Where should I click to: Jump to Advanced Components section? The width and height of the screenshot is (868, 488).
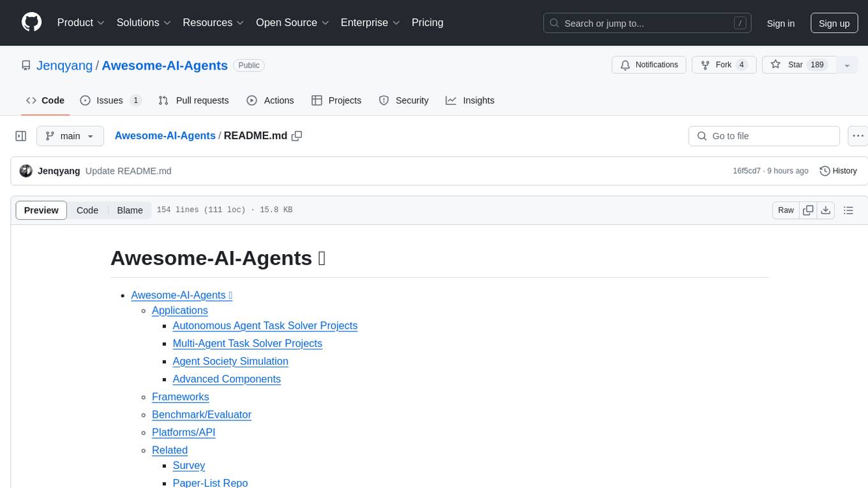(227, 379)
